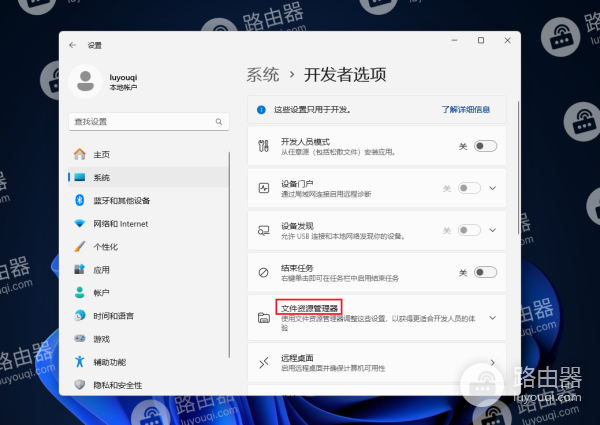Expand the 设备发现 chevron

click(492, 230)
